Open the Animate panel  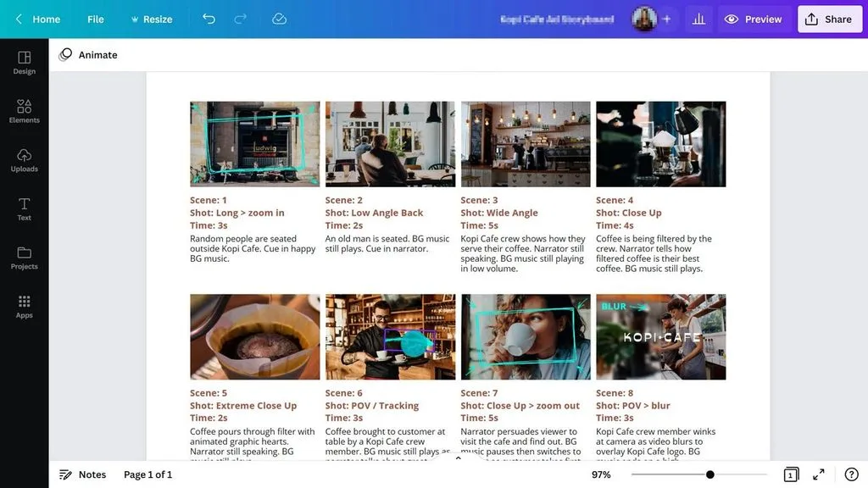pos(88,55)
